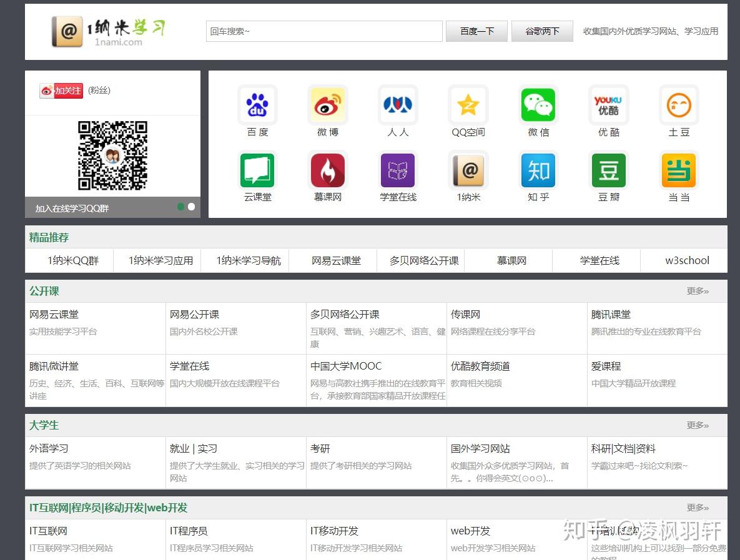
Task: Open the Baidu (百度) icon
Action: [x=257, y=105]
